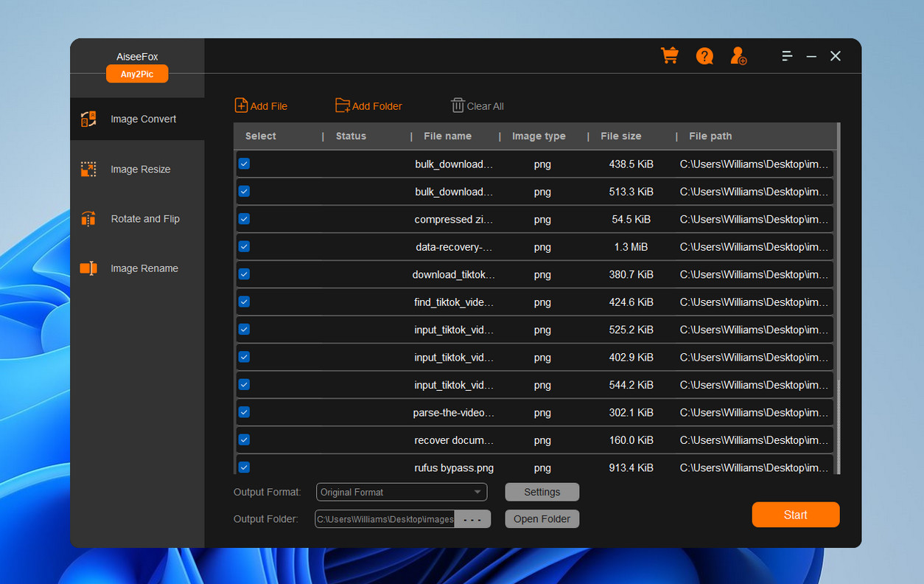Click the '160.0 KiB' file size cell

click(631, 440)
